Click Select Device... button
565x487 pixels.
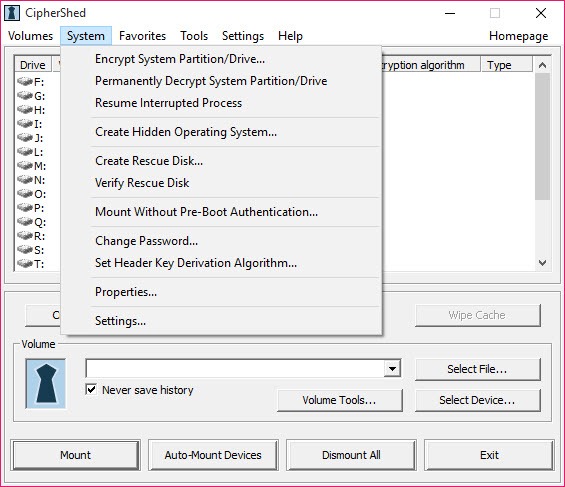click(x=478, y=400)
